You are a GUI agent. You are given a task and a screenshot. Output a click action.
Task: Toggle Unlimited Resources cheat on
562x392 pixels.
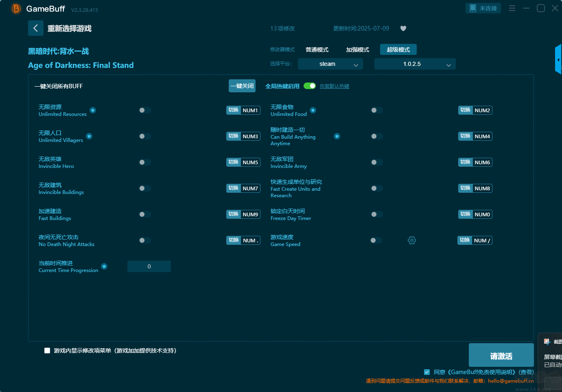144,110
